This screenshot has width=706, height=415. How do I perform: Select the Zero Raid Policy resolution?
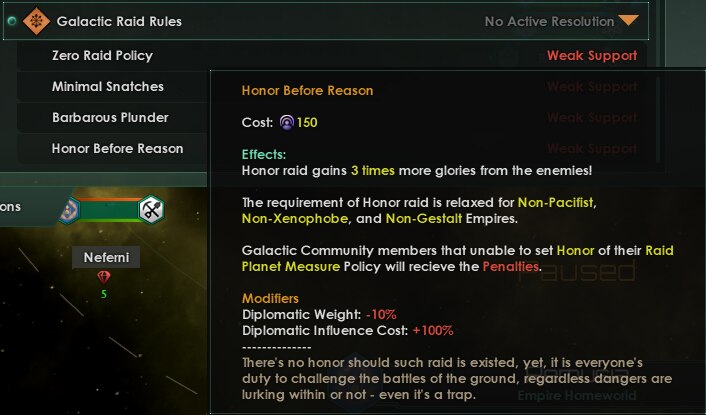coord(102,56)
